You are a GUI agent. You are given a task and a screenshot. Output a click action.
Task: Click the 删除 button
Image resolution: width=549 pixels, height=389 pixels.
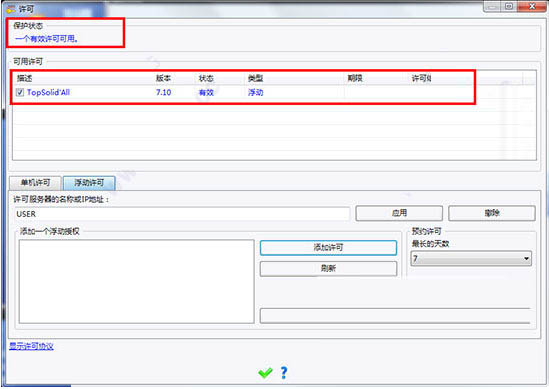point(492,213)
